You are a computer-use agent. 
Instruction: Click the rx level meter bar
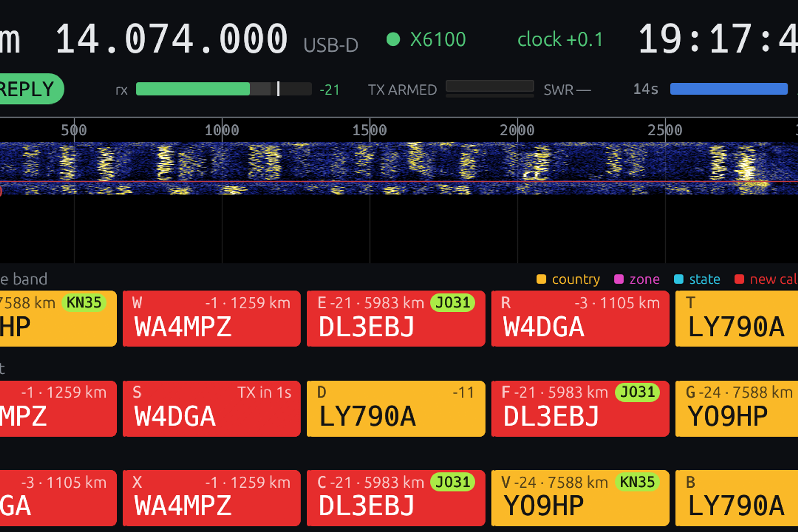click(x=224, y=89)
